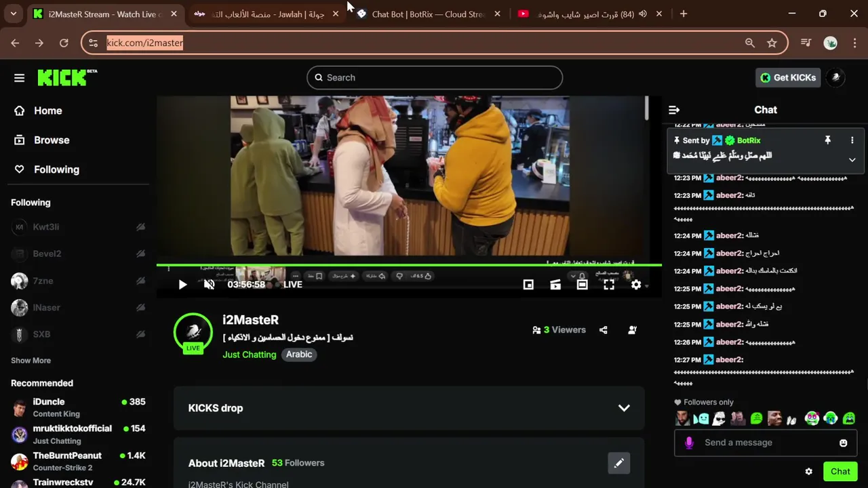Open the emoji picker
Viewport: 868px width, 488px height.
pyautogui.click(x=844, y=443)
